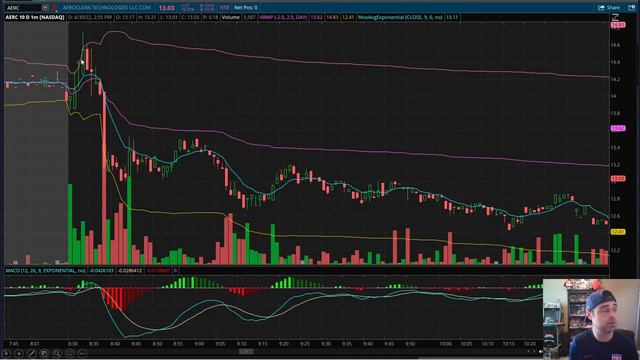640x360 pixels.
Task: Click the detach window icon right of Share
Action: coord(631,8)
